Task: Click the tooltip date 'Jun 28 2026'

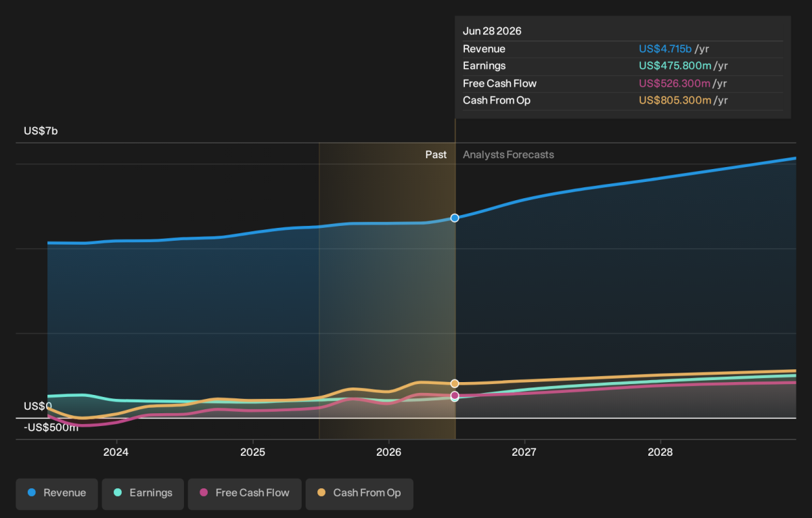Action: [x=492, y=31]
